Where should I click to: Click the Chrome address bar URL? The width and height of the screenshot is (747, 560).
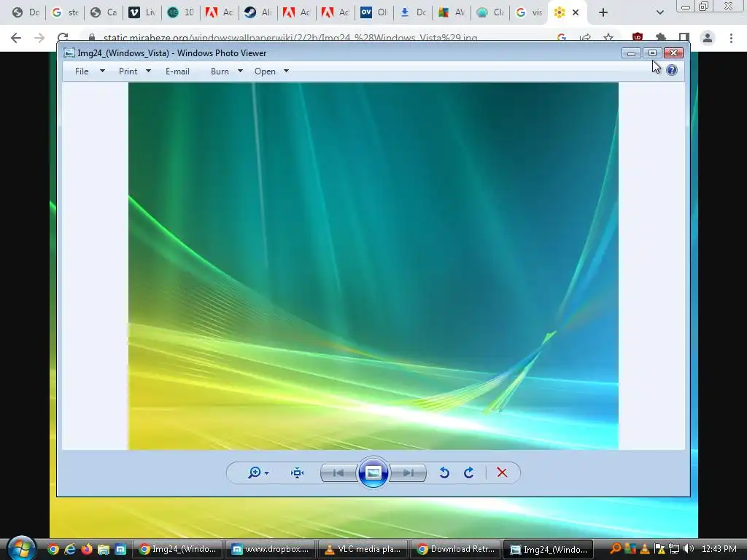tap(290, 38)
